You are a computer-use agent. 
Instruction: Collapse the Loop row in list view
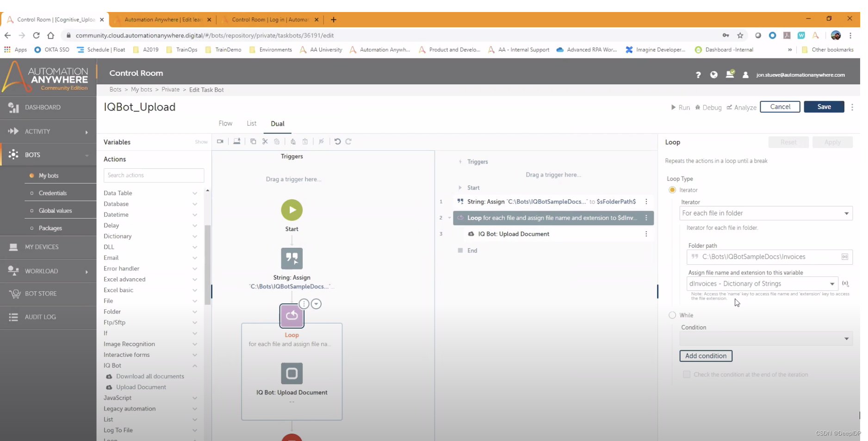tap(449, 218)
